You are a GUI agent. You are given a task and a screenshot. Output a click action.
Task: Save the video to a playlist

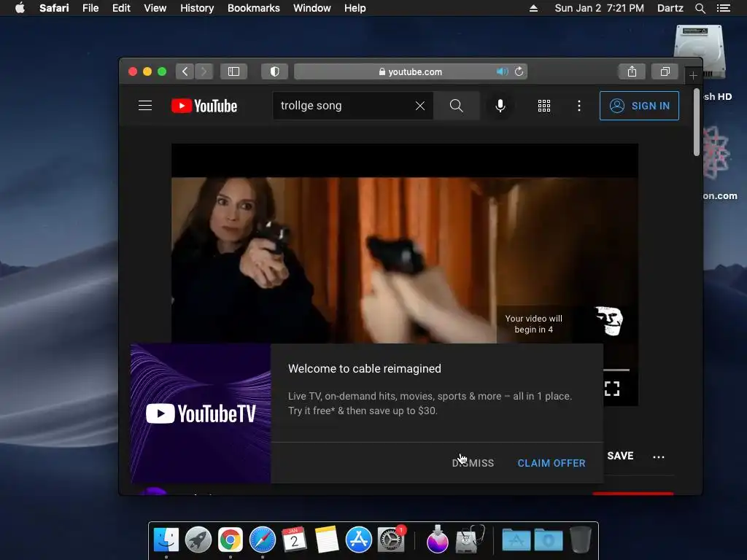coord(620,456)
